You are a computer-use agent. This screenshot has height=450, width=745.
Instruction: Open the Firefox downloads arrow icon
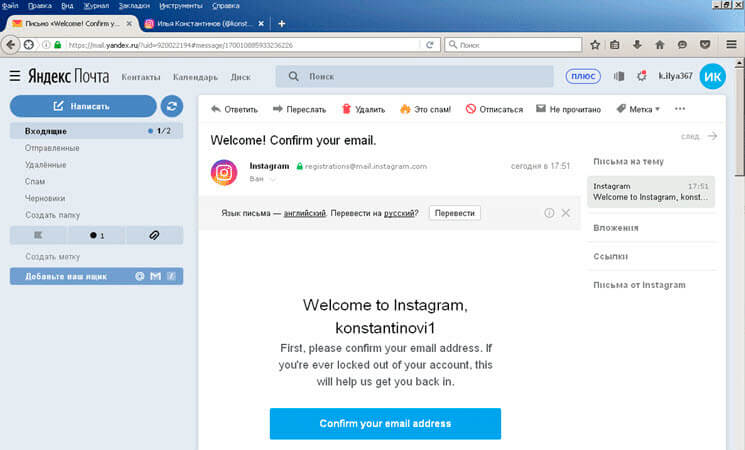pos(637,45)
